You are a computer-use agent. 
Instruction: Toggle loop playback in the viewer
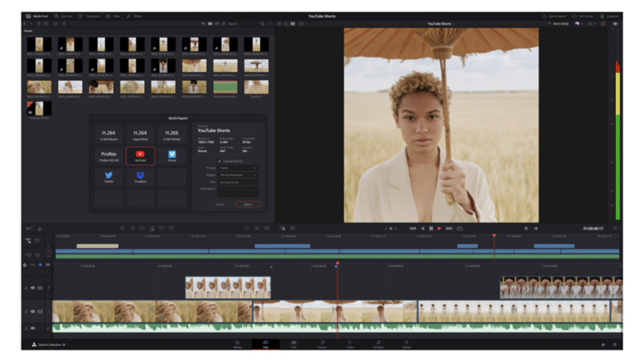(460, 228)
